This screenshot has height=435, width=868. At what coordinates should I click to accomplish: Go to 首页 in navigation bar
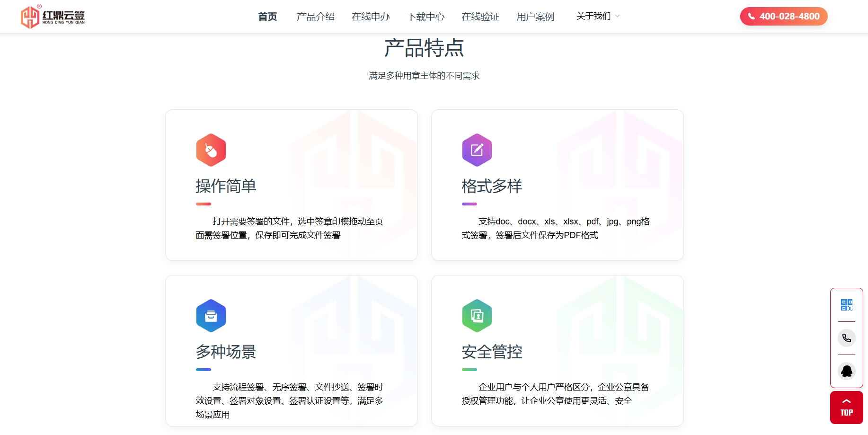coord(267,17)
